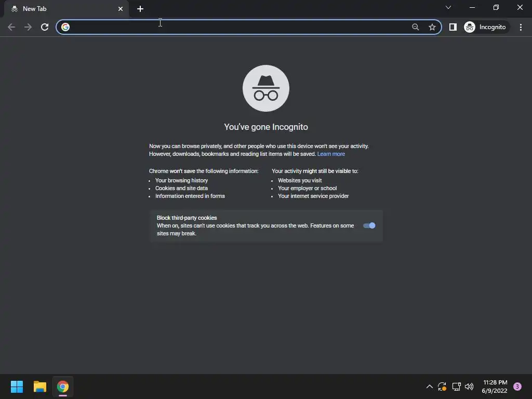Viewport: 532px width, 399px height.
Task: Click 'Websites you visit' list item
Action: point(300,180)
